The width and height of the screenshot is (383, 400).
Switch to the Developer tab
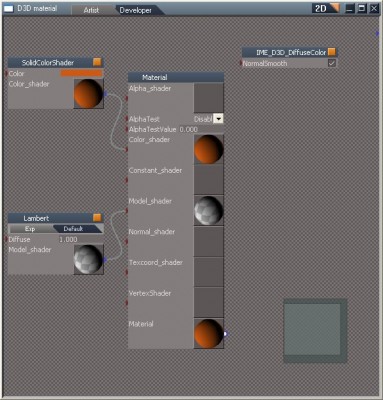(x=136, y=10)
